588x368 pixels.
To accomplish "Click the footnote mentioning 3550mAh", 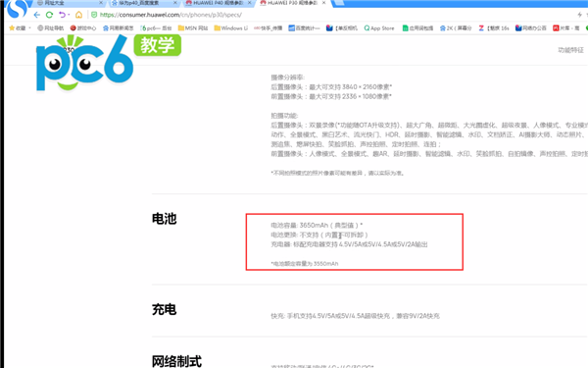I will pyautogui.click(x=305, y=264).
